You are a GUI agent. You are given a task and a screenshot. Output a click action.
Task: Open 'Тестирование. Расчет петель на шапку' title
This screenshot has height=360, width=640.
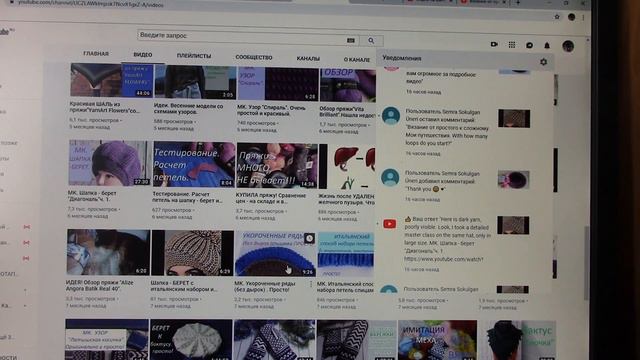click(187, 197)
